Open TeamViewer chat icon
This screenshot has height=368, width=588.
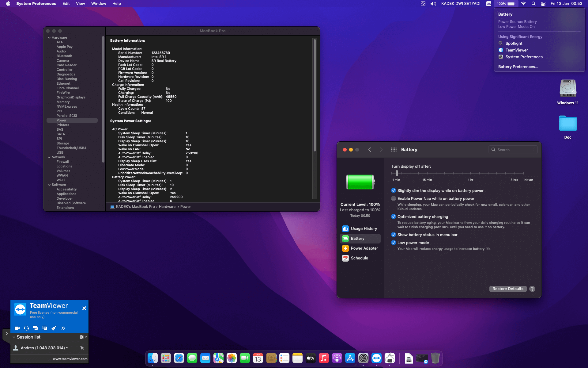pos(36,328)
